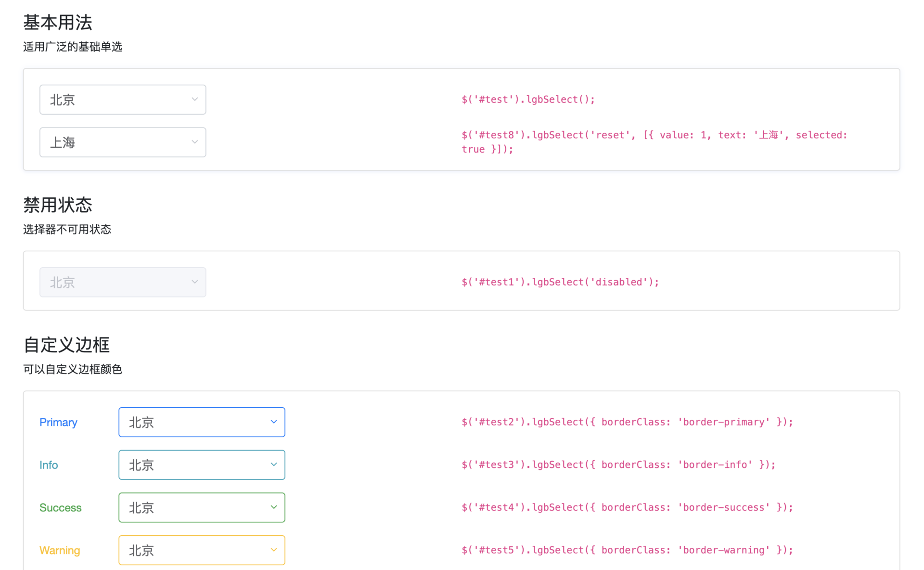Click blue chevron in Primary select
924x570 pixels.
(273, 422)
